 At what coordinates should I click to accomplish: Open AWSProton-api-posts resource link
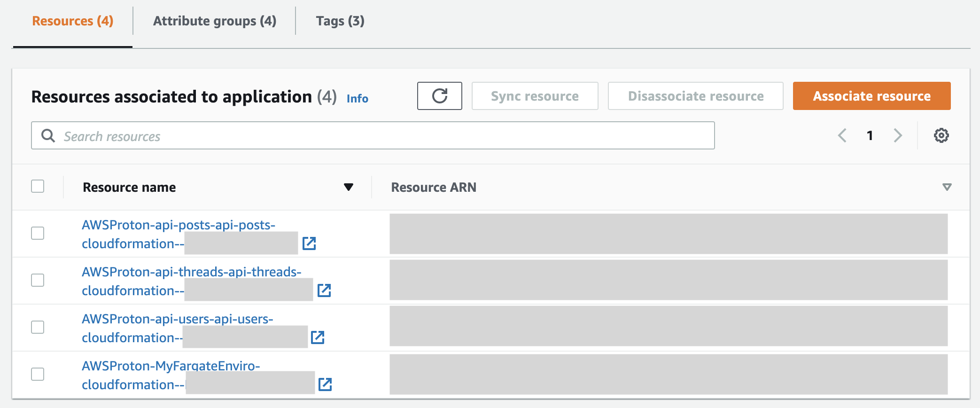click(x=179, y=234)
